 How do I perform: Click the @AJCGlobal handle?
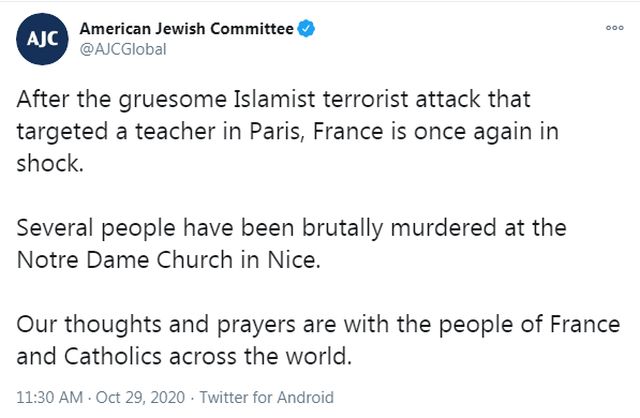pyautogui.click(x=122, y=48)
